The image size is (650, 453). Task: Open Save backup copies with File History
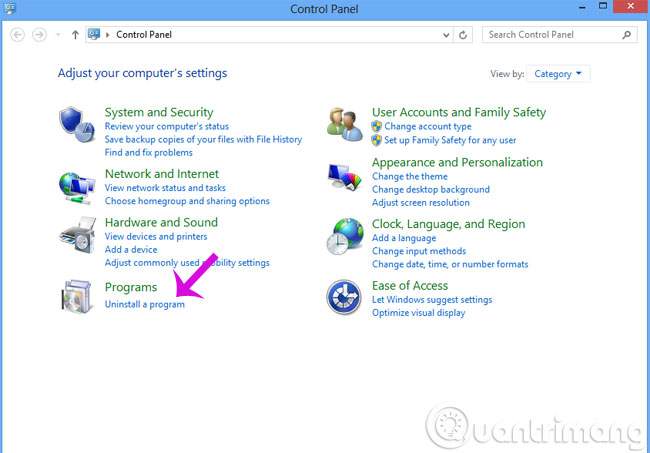tap(203, 139)
